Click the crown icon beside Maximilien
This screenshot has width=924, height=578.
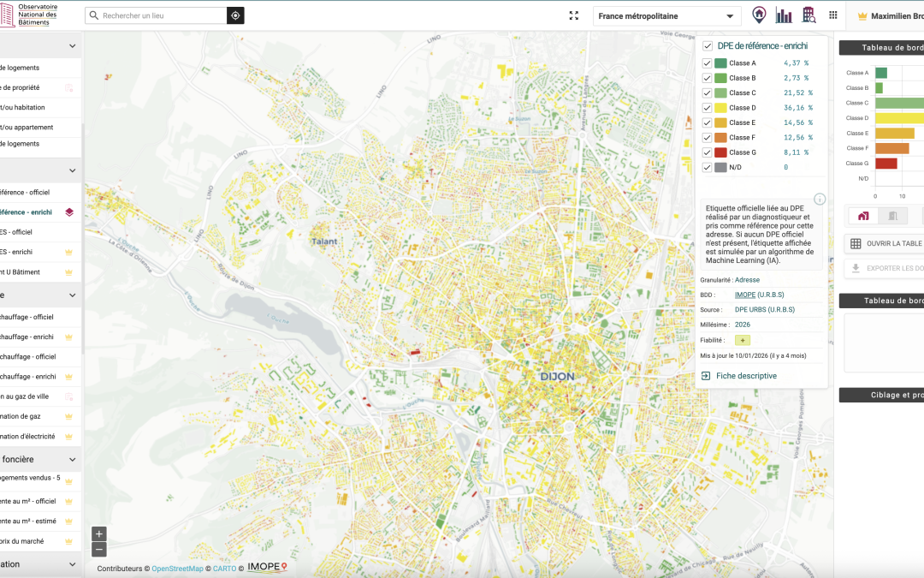pos(862,16)
